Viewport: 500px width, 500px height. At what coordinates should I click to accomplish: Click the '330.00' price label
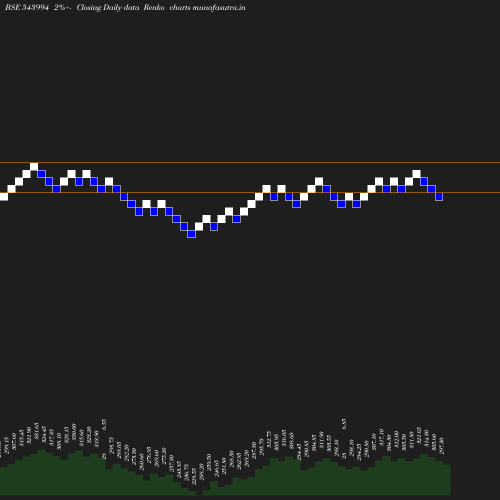click(74, 432)
